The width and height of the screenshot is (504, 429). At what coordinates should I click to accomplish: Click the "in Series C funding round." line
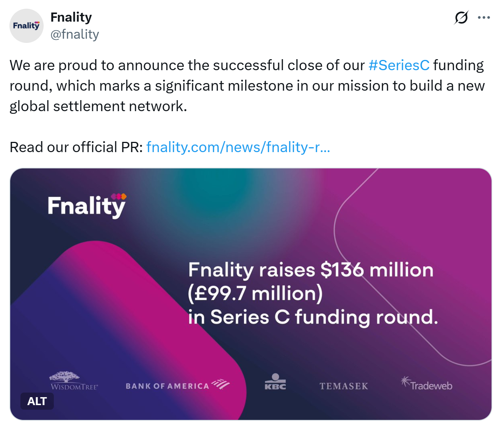click(x=313, y=317)
